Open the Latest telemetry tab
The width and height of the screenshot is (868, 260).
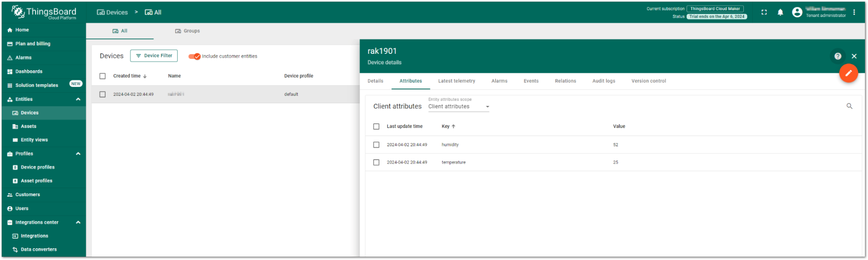(457, 81)
